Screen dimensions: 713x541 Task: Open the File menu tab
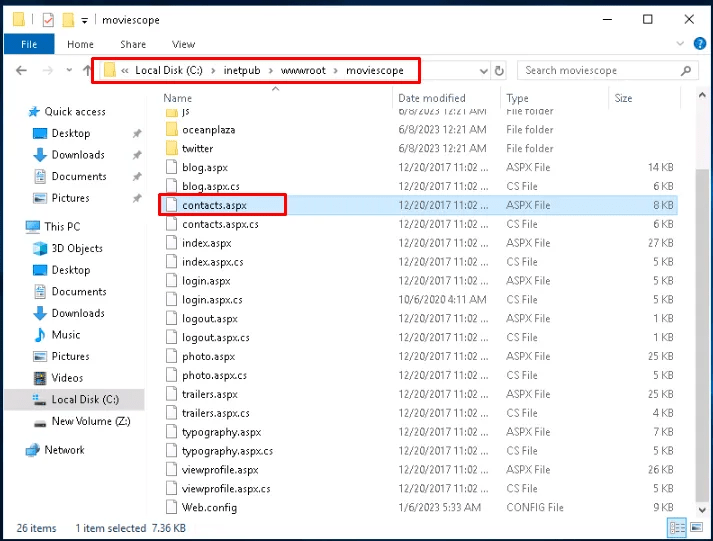coord(29,44)
